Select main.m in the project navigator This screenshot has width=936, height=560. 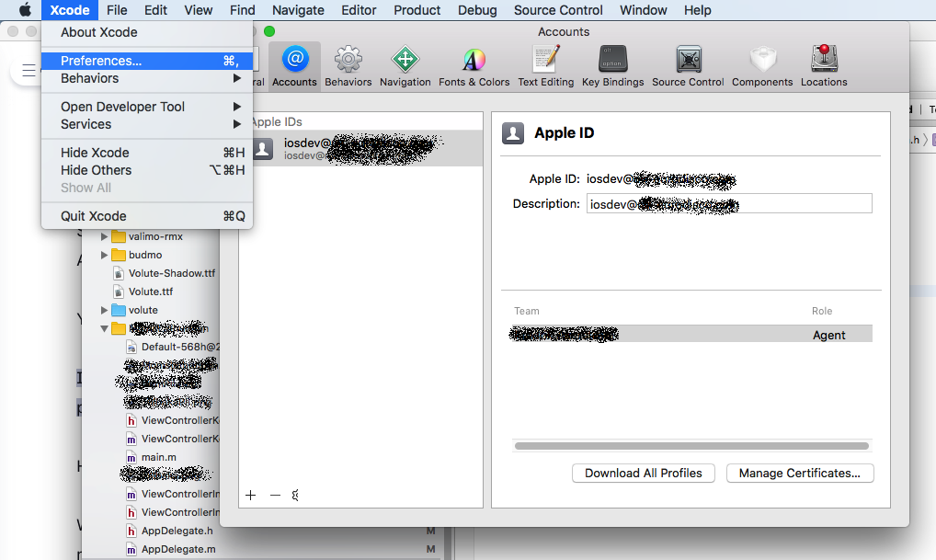click(x=159, y=457)
